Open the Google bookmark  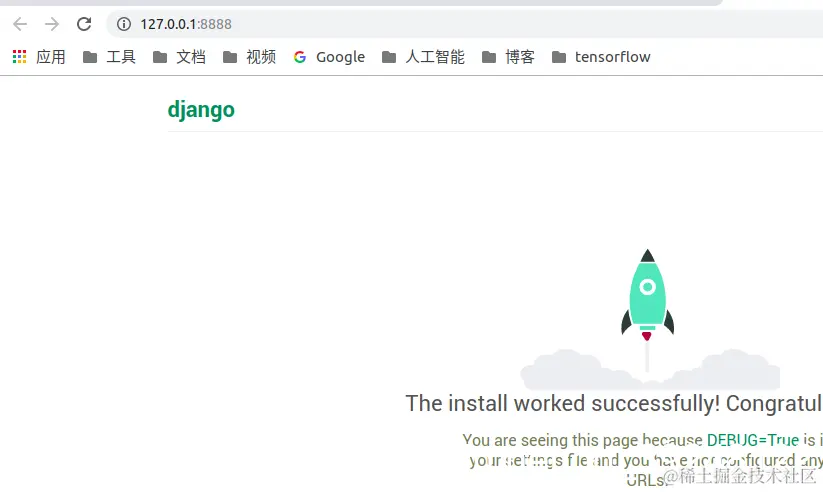click(329, 57)
